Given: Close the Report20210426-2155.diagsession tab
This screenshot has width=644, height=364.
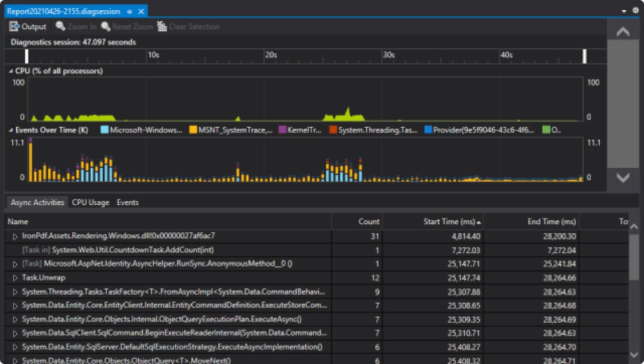Looking at the screenshot, I should pyautogui.click(x=141, y=11).
